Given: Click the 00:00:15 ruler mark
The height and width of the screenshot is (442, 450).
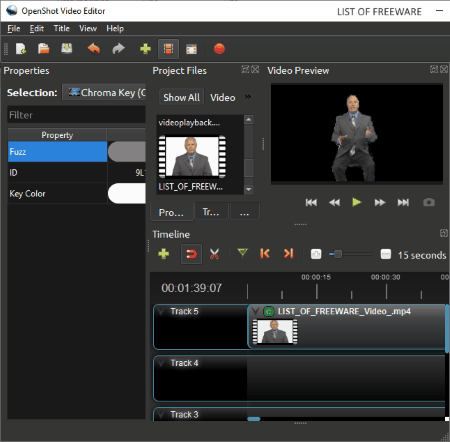Looking at the screenshot, I should click(x=316, y=277).
